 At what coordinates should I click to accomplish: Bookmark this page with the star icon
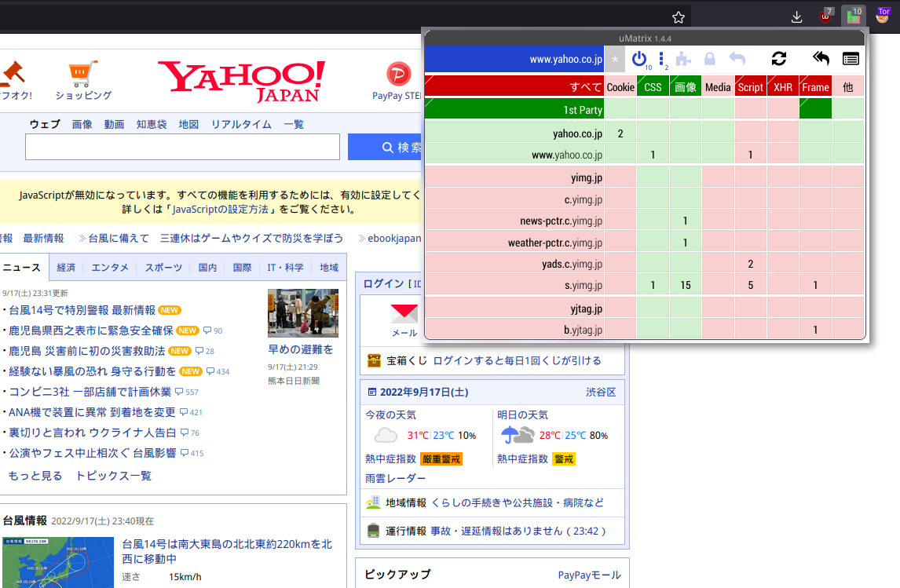679,18
